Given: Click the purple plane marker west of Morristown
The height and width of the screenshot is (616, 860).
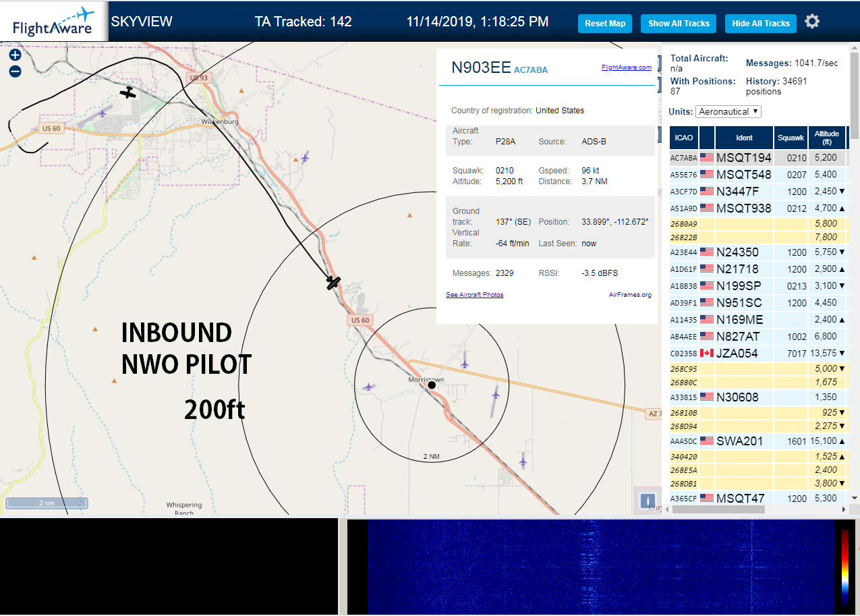Looking at the screenshot, I should (x=368, y=387).
